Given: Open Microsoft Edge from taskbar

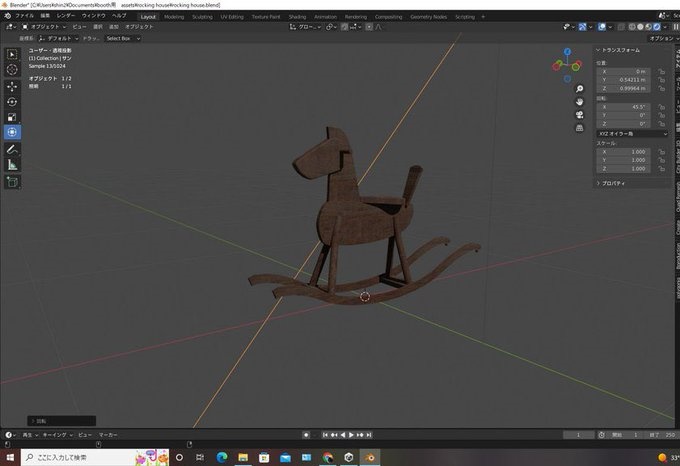Looking at the screenshot, I should click(x=222, y=457).
